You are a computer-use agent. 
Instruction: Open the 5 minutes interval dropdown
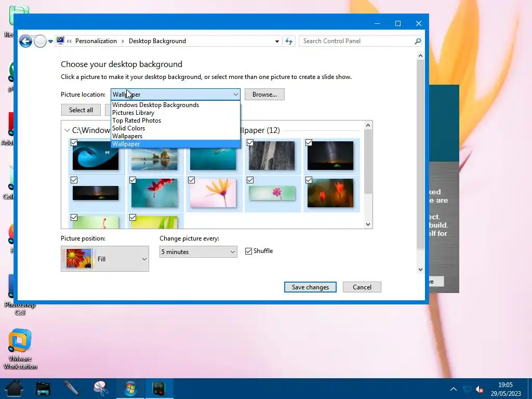click(198, 252)
